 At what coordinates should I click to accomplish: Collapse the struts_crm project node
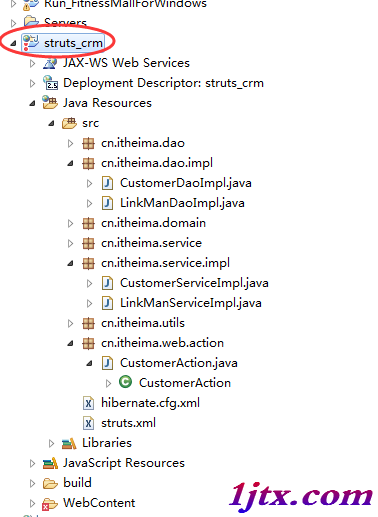[13, 43]
